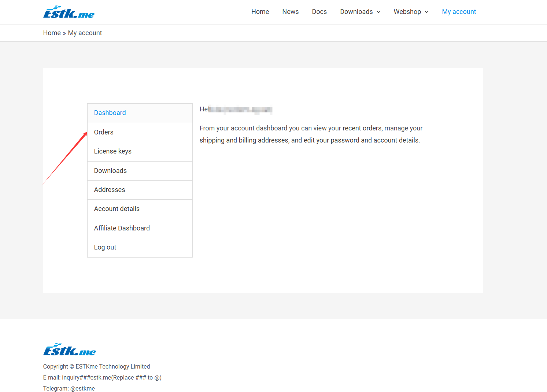This screenshot has width=547, height=392.
Task: Open the top-bar Downloads menu item
Action: click(x=356, y=12)
